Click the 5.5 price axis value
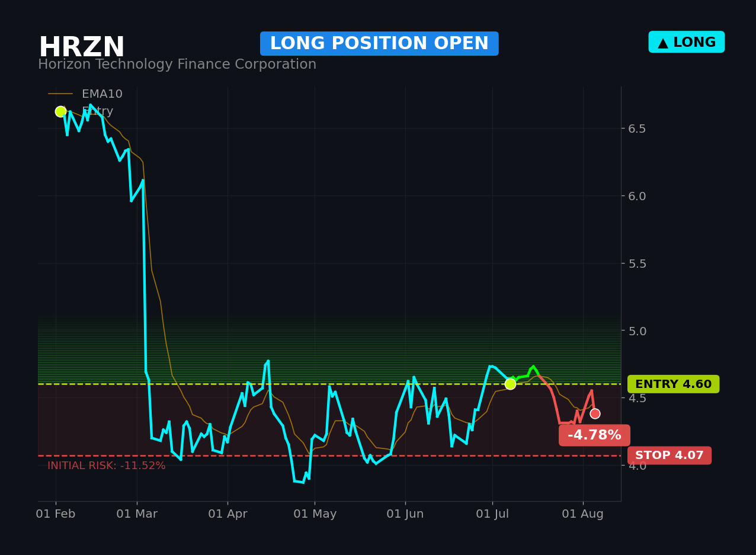 pyautogui.click(x=637, y=264)
